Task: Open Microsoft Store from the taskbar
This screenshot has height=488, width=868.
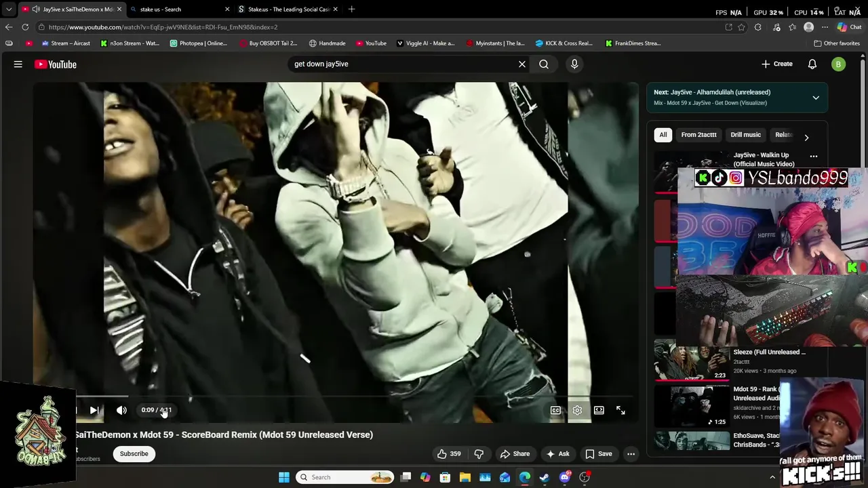Action: click(x=445, y=477)
